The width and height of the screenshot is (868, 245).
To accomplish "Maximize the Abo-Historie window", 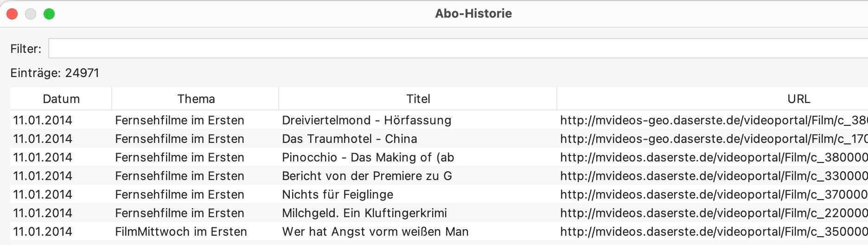I will pyautogui.click(x=49, y=14).
